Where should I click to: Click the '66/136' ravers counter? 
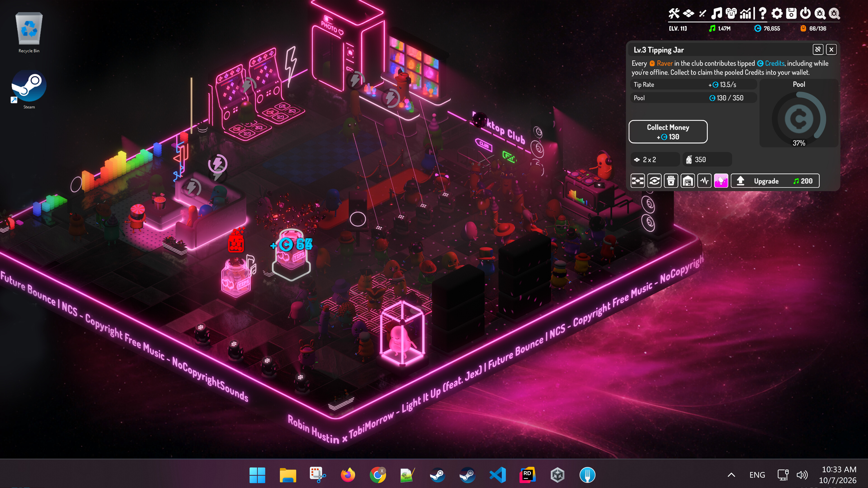pyautogui.click(x=814, y=29)
